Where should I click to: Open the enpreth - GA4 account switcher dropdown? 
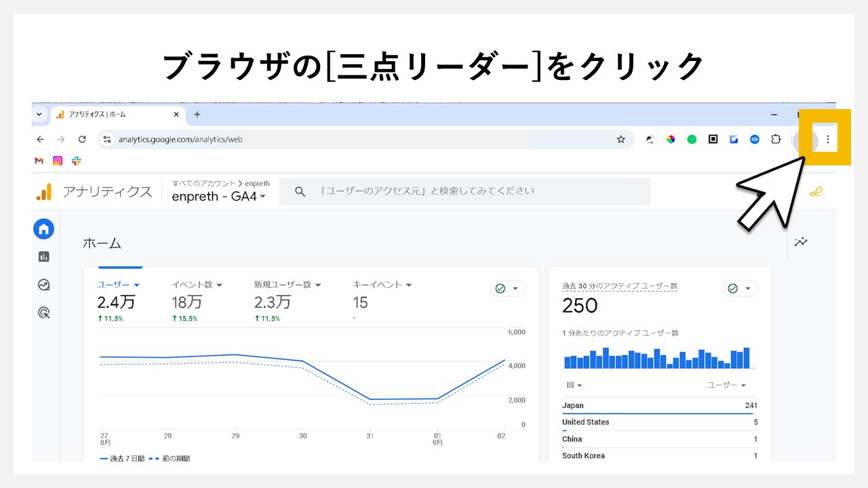coord(217,197)
